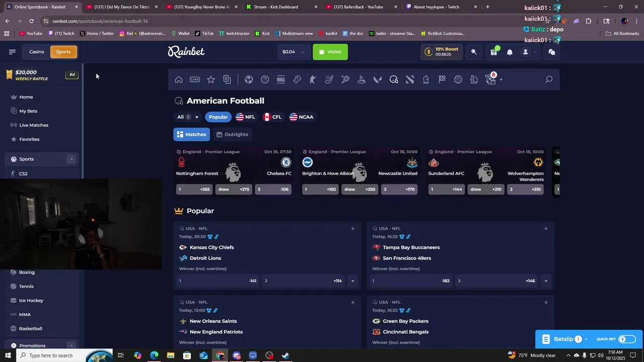Open Windows Start menu
Image resolution: width=644 pixels, height=362 pixels.
pyautogui.click(x=8, y=355)
